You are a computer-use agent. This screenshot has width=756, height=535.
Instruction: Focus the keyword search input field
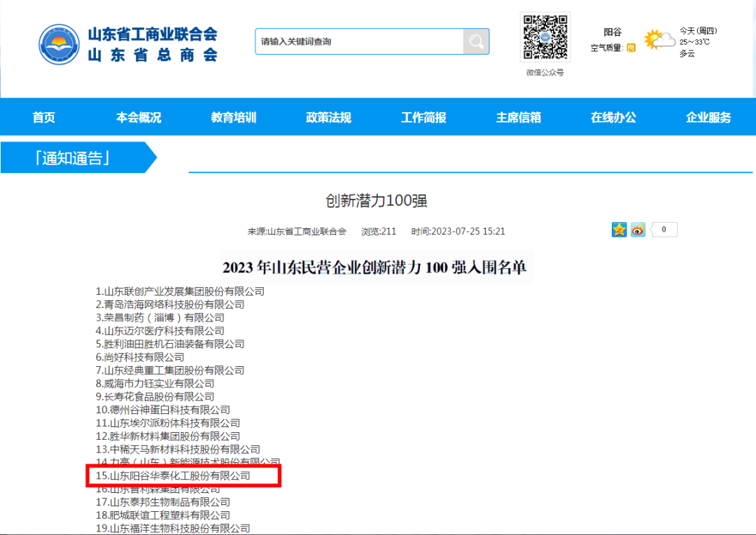[x=359, y=41]
